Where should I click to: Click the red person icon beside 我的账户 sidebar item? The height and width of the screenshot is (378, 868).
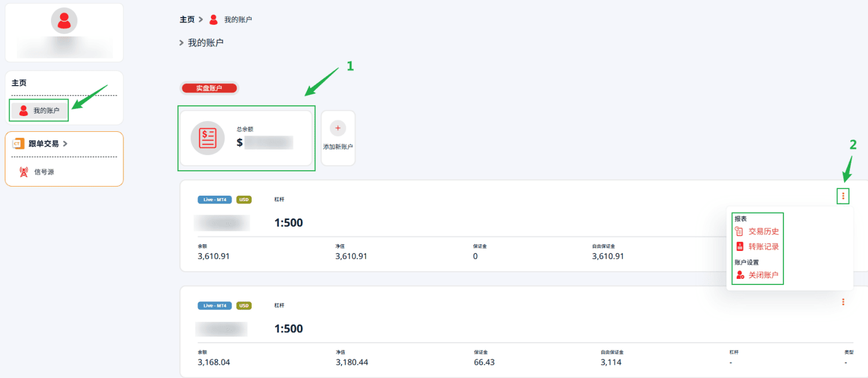pos(24,111)
